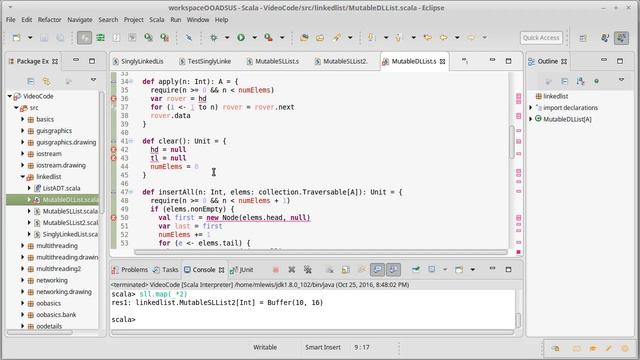Screen dimensions: 640x360
Task: Click the Previous Annotation toolbar icon
Action: click(398, 38)
